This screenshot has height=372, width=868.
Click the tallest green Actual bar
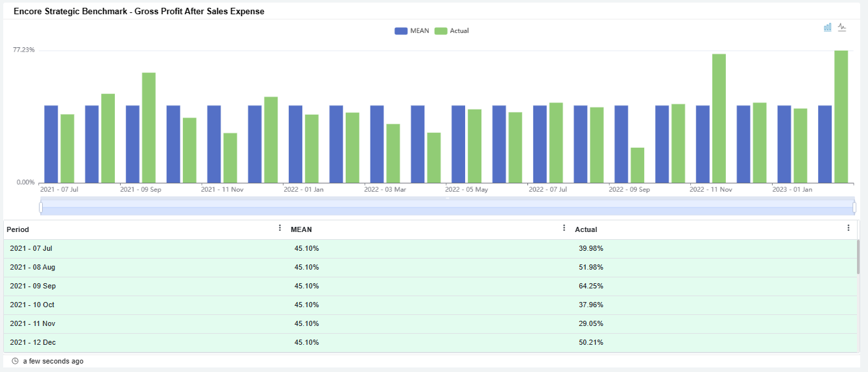click(841, 117)
